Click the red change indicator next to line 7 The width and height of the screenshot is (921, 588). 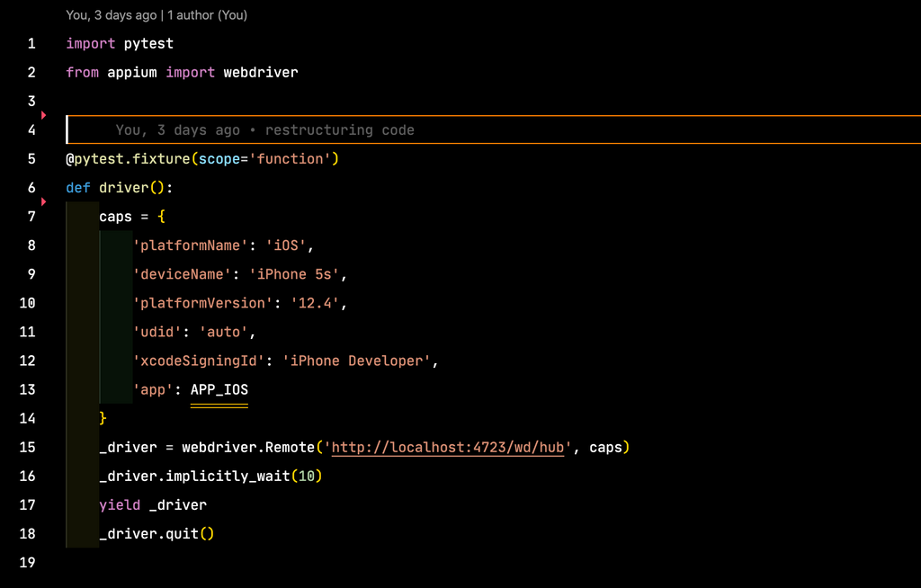(42, 201)
